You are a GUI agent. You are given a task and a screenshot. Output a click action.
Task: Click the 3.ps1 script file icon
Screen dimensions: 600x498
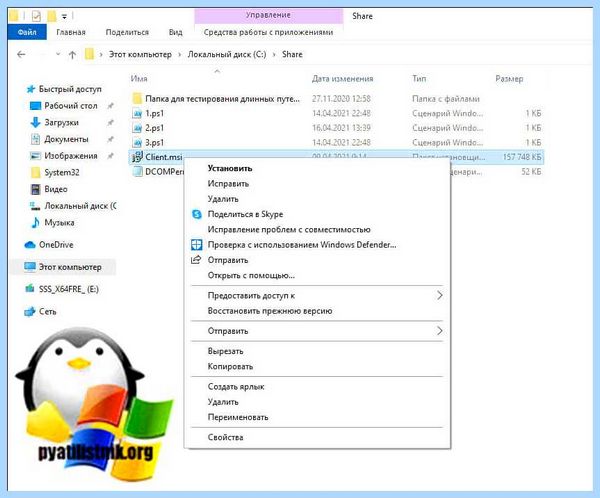point(137,142)
